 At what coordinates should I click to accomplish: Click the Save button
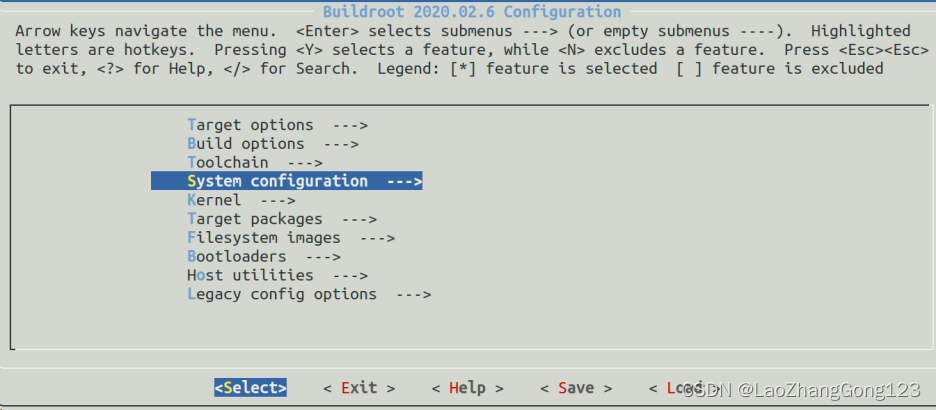[576, 388]
